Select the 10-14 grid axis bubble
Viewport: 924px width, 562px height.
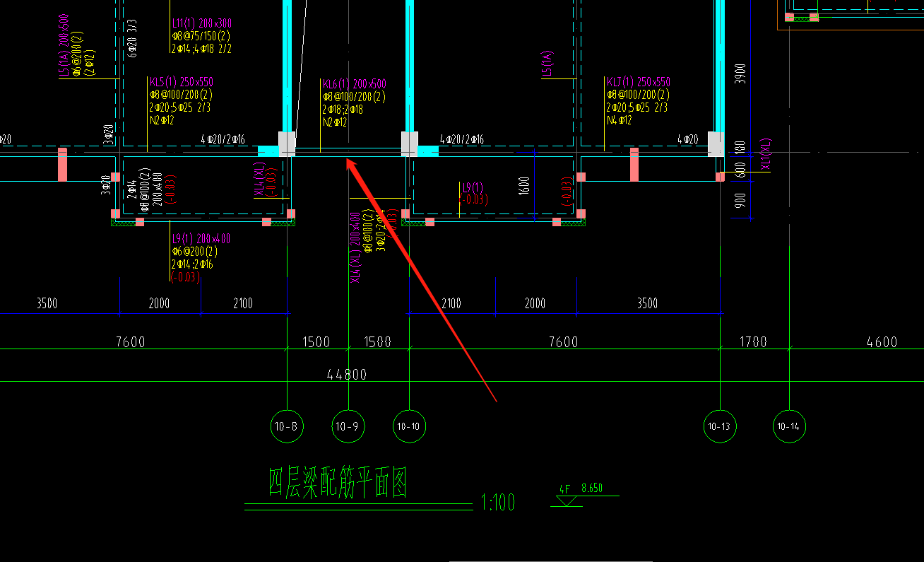tap(789, 426)
